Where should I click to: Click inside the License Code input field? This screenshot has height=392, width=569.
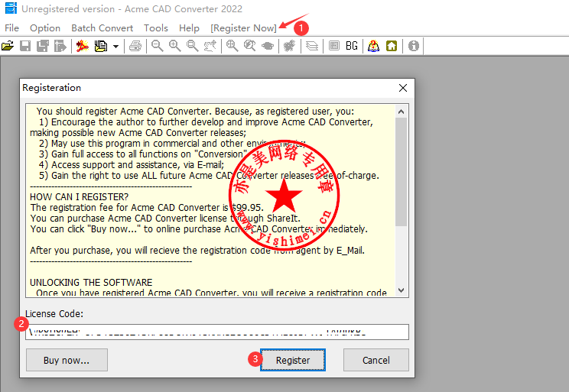tap(217, 332)
